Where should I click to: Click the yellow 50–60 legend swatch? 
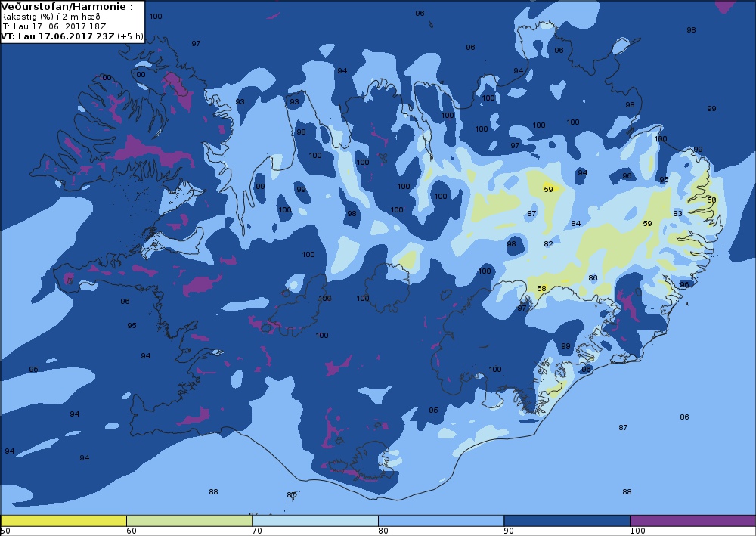click(x=64, y=521)
